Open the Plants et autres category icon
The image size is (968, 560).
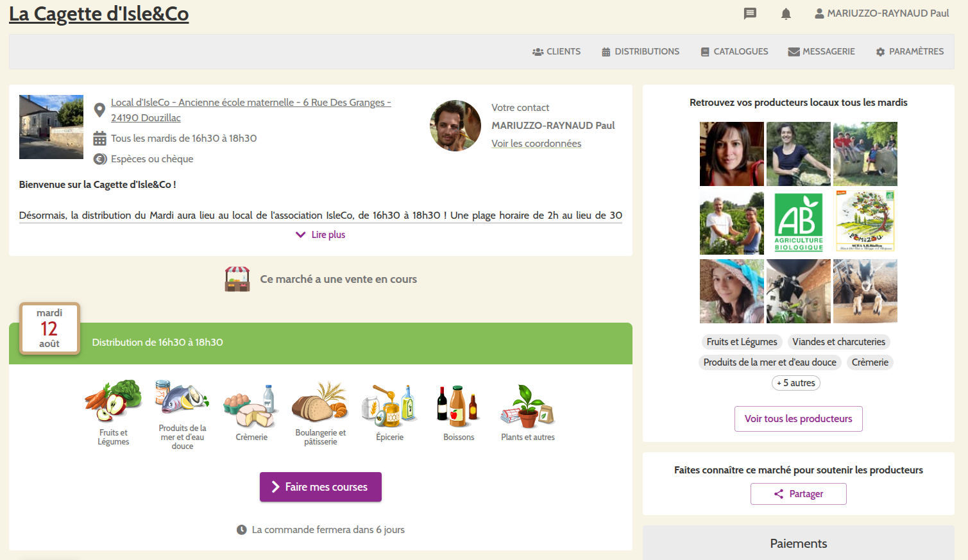pyautogui.click(x=527, y=407)
